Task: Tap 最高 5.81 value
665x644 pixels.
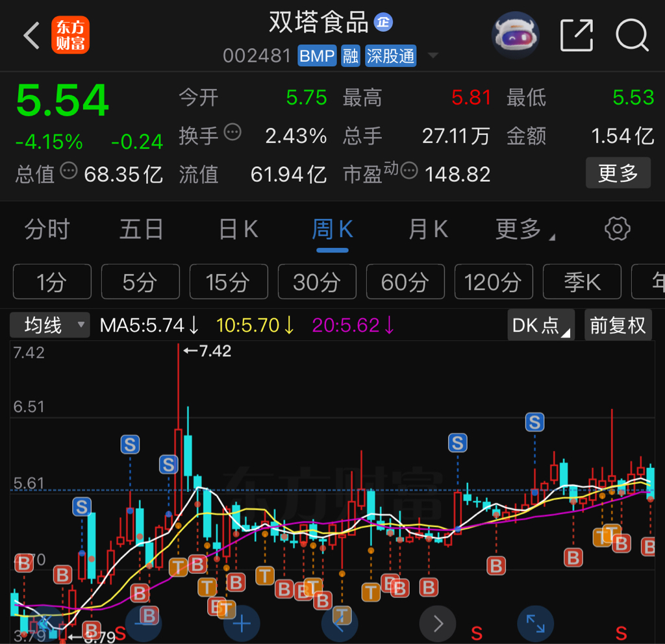Action: pyautogui.click(x=471, y=97)
